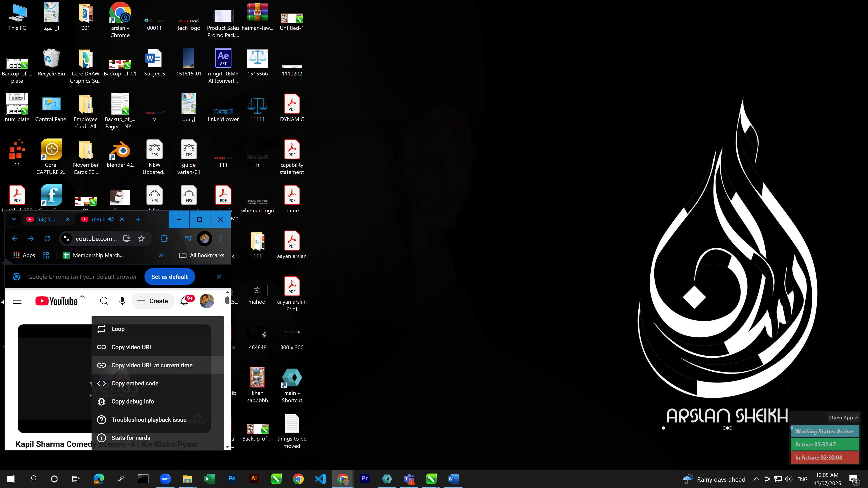Click scrollbar down arrow in Chrome window
Screen dimensions: 868x488
point(227,447)
